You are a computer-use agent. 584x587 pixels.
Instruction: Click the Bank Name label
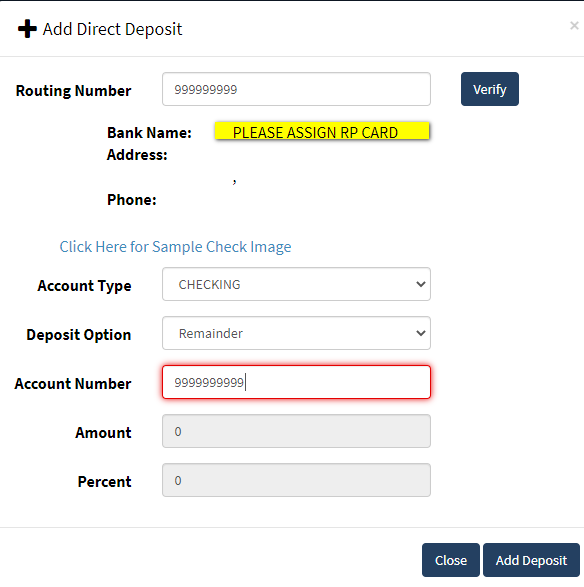click(x=149, y=133)
